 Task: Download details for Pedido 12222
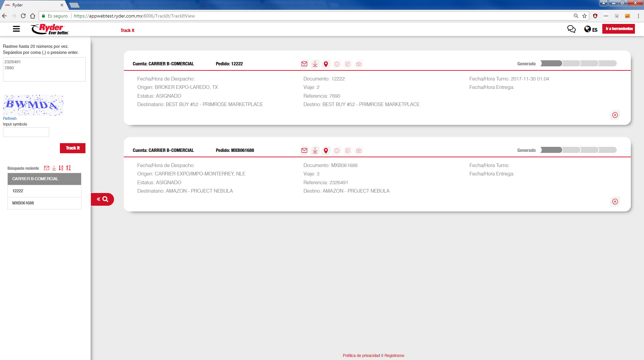point(315,64)
